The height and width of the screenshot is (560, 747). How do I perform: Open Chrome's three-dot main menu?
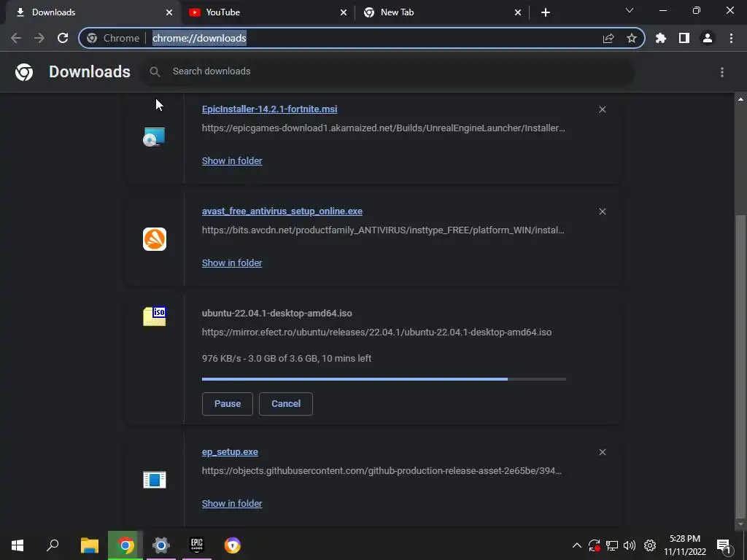pos(731,38)
